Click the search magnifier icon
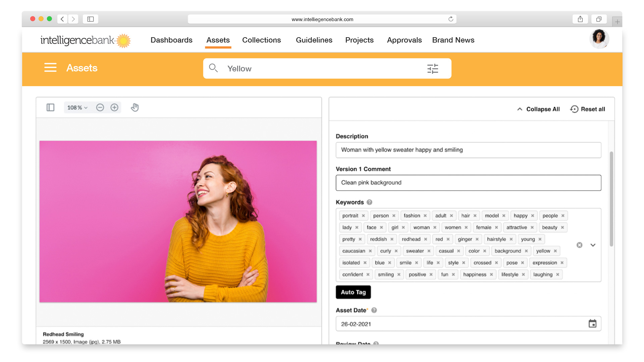Image resolution: width=644 pixels, height=362 pixels. point(213,68)
